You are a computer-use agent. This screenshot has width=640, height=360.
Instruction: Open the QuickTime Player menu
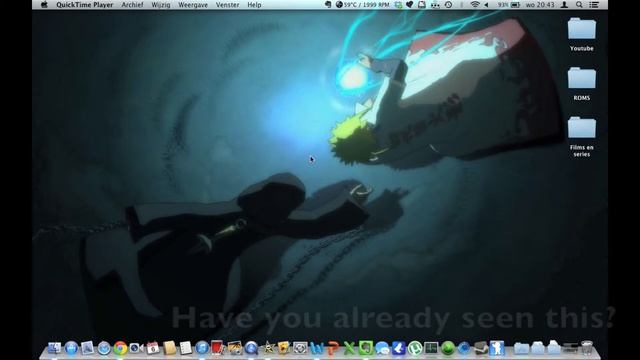click(84, 5)
